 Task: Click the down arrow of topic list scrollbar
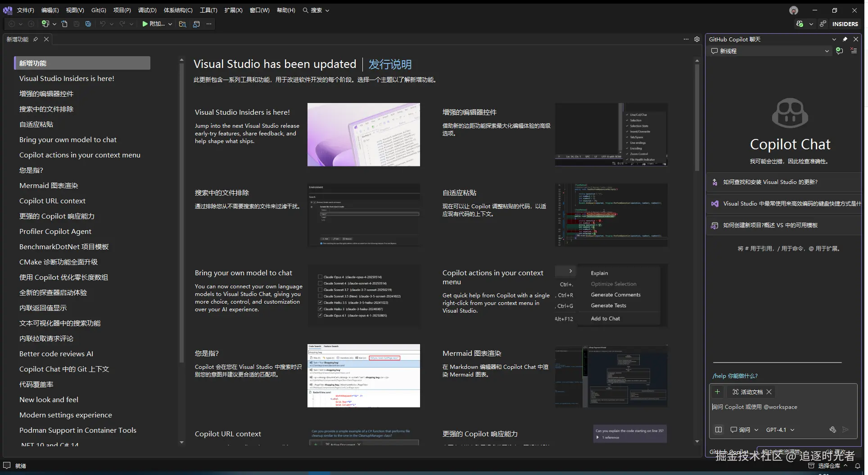[181, 442]
